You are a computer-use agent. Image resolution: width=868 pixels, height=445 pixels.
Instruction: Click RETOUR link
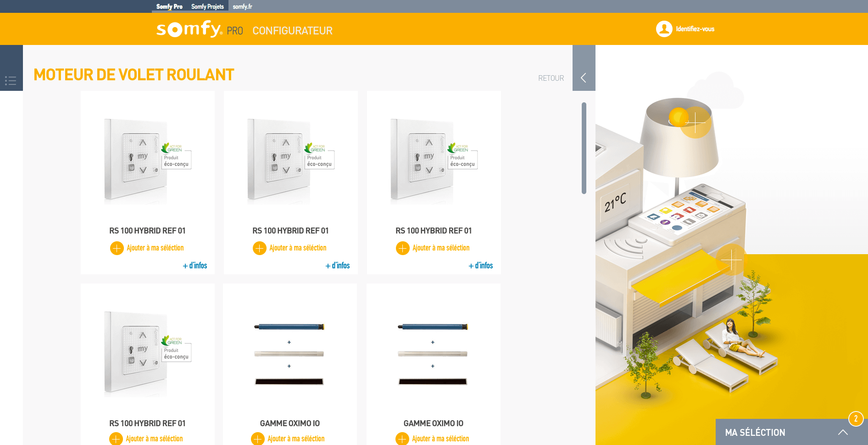click(551, 78)
